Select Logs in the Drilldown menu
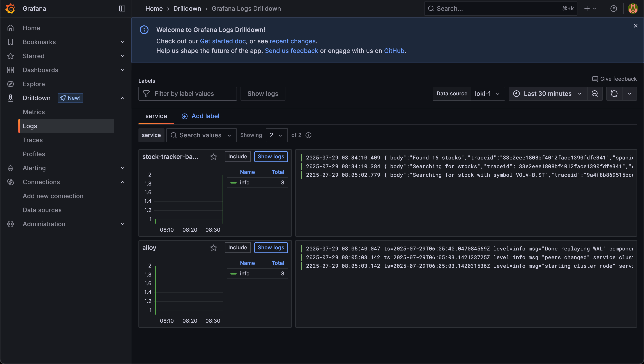Image resolution: width=644 pixels, height=364 pixels. (66, 126)
